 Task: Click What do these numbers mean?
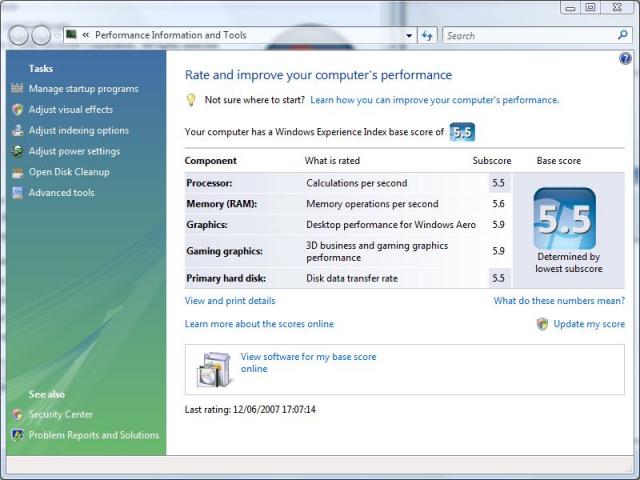[559, 301]
